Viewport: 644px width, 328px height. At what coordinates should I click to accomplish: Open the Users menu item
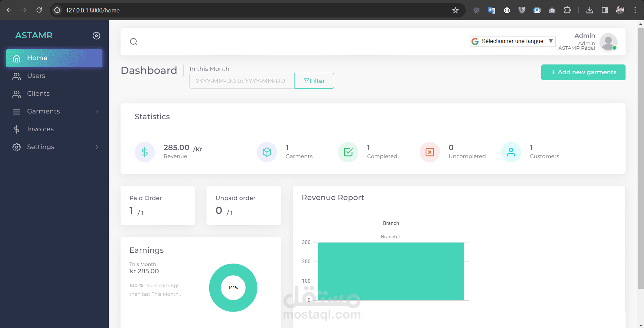click(54, 76)
